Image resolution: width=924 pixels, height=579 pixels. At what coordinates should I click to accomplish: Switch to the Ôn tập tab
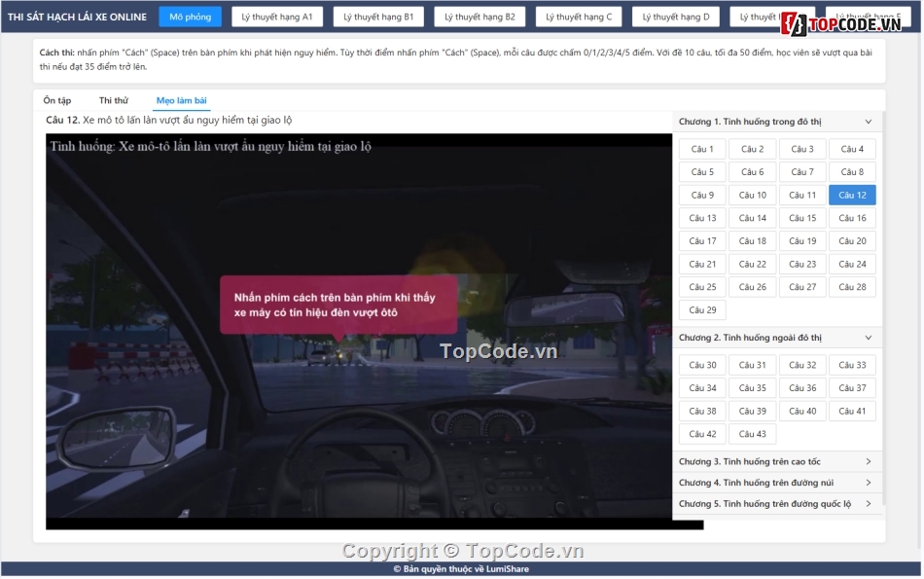click(x=57, y=100)
